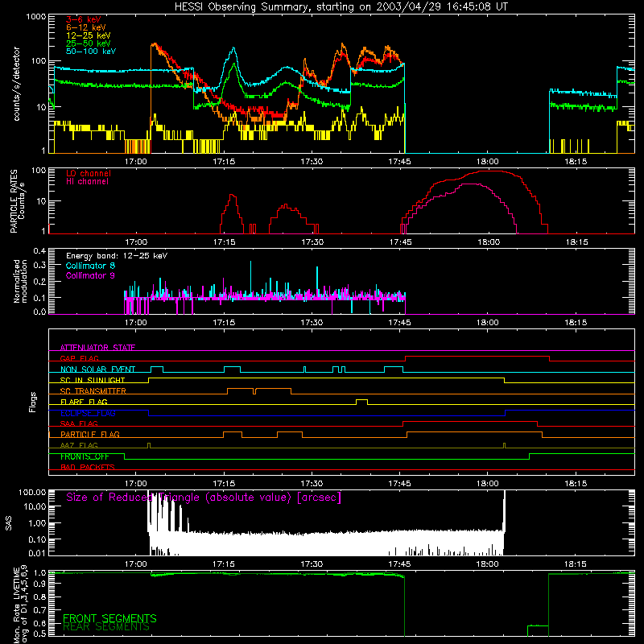This screenshot has width=644, height=644.
Task: Click the SAS axis label
Action: tap(8, 522)
